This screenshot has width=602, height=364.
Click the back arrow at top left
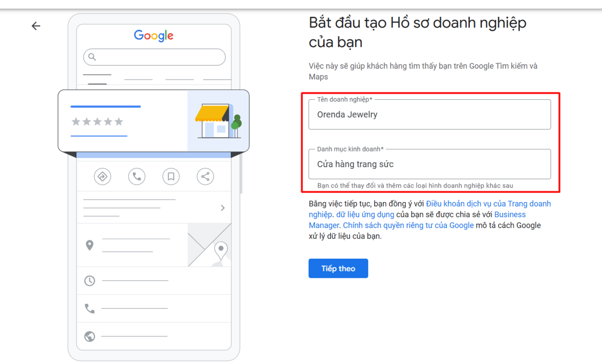coord(36,26)
